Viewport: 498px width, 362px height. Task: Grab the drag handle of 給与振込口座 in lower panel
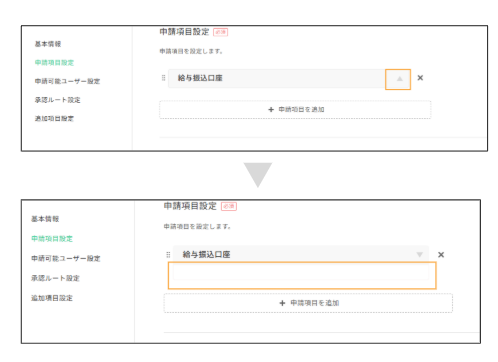[168, 255]
